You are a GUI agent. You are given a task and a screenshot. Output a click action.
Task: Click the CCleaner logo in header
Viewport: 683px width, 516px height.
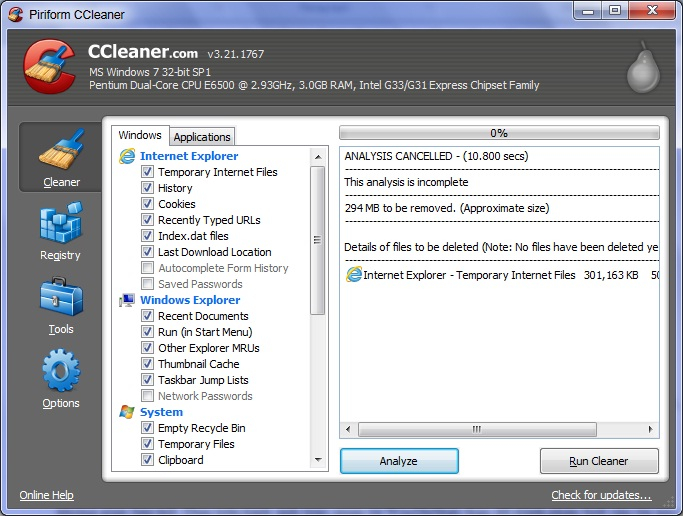pyautogui.click(x=49, y=66)
